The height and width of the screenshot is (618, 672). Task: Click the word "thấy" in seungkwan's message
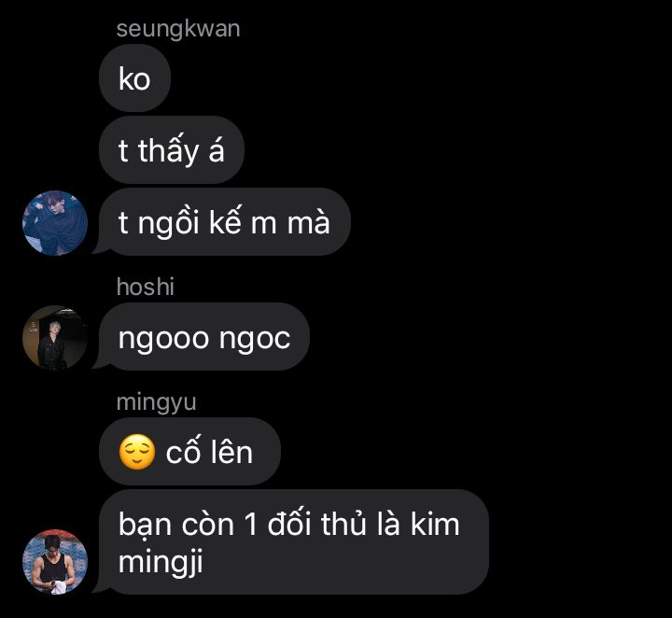pos(168,150)
